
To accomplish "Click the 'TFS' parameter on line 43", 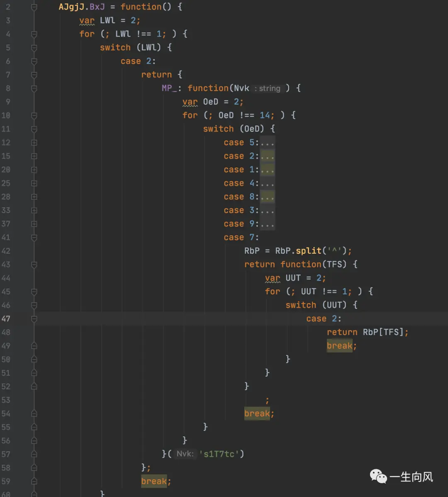I will coord(335,264).
